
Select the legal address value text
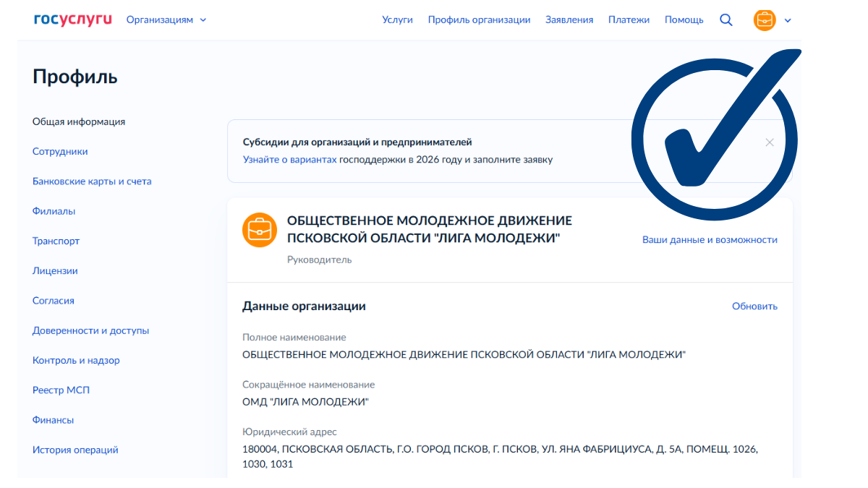point(500,456)
